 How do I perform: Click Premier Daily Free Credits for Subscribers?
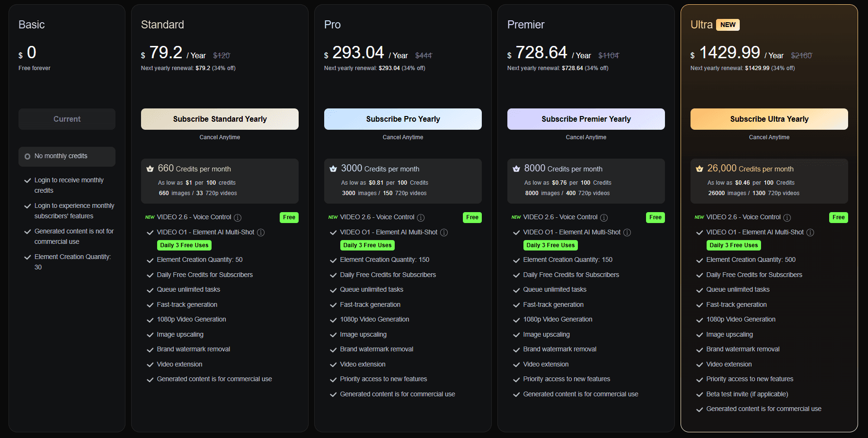point(571,275)
